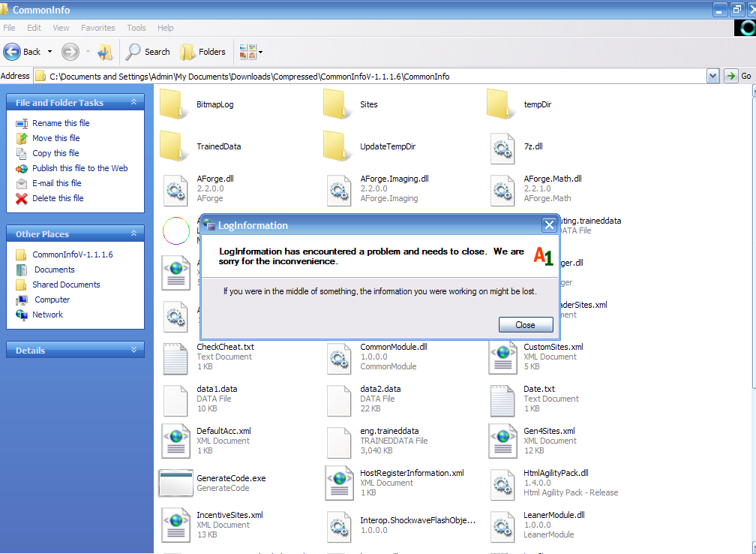756x554 pixels.
Task: Open the Search tool in toolbar
Action: click(x=148, y=52)
